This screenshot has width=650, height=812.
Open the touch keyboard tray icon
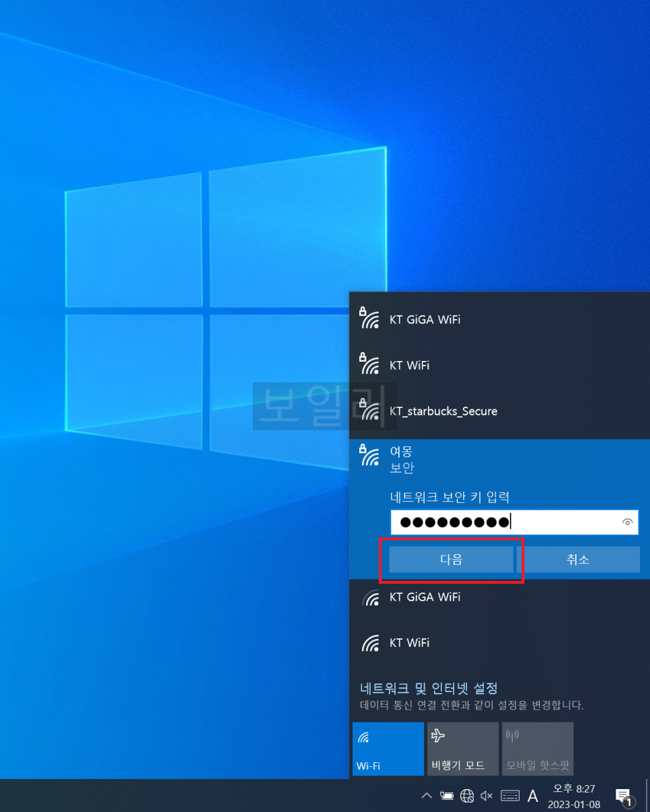tap(510, 797)
